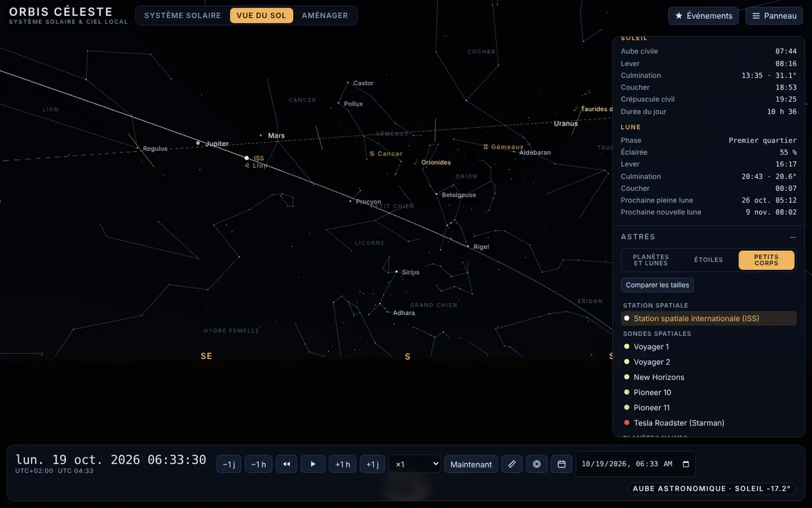This screenshot has width=812, height=508.
Task: Open the date picker inside datetime field
Action: tap(686, 464)
